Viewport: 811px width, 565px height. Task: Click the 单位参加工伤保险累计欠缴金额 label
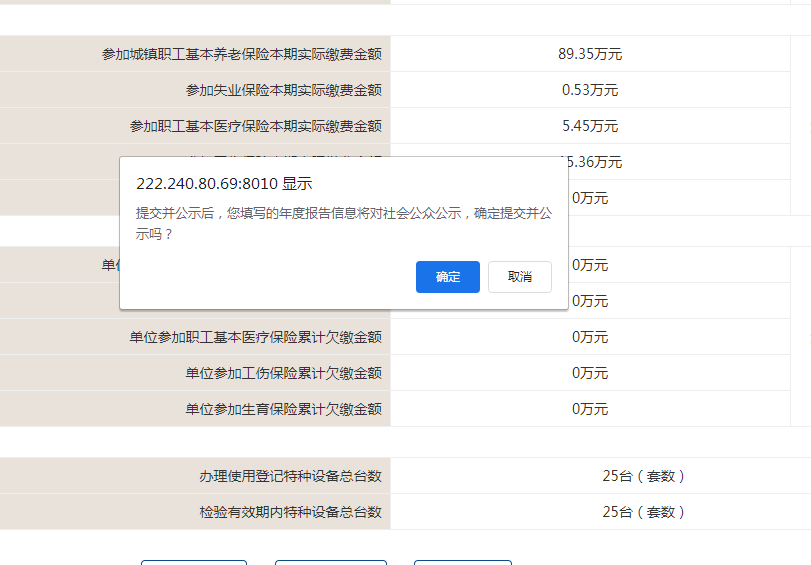pos(283,373)
